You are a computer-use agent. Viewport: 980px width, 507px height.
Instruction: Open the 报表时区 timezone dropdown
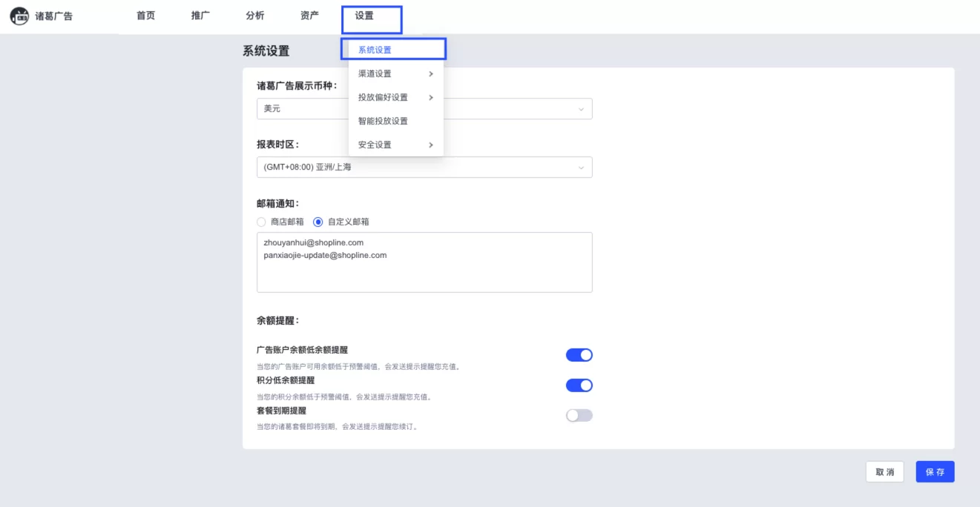424,167
